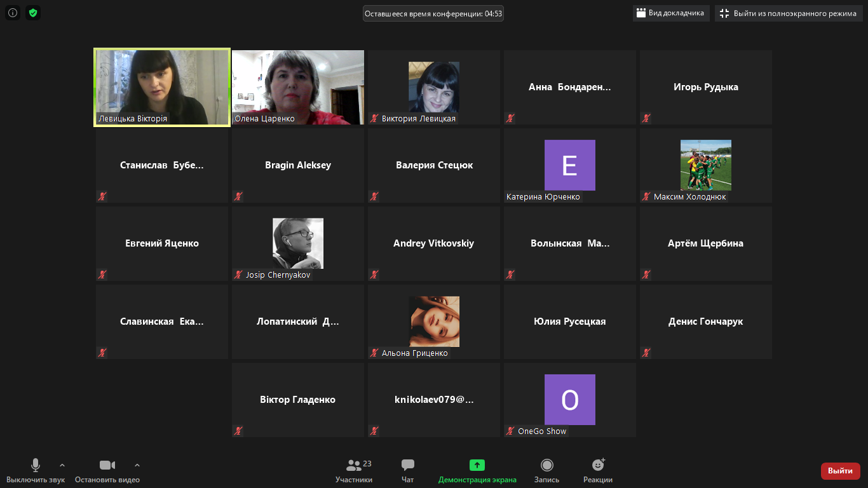Open the Вид докладчика view switcher
Screen dimensions: 868x488
(670, 13)
